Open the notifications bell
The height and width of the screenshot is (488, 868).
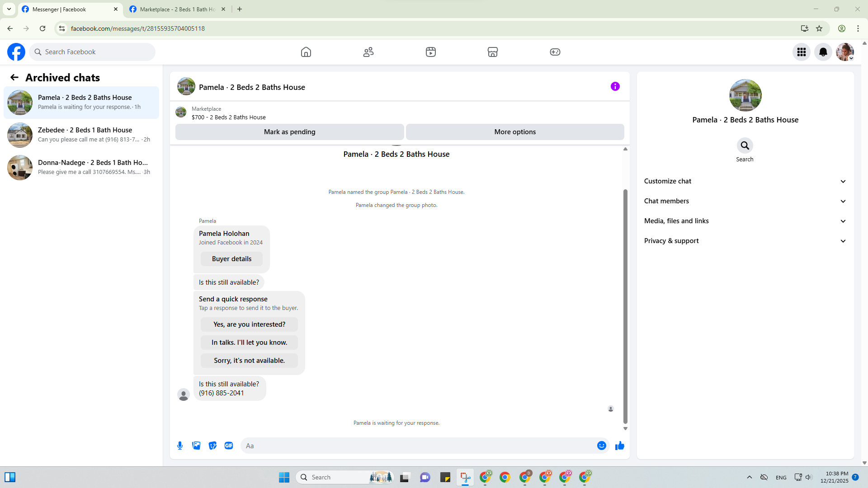coord(823,52)
